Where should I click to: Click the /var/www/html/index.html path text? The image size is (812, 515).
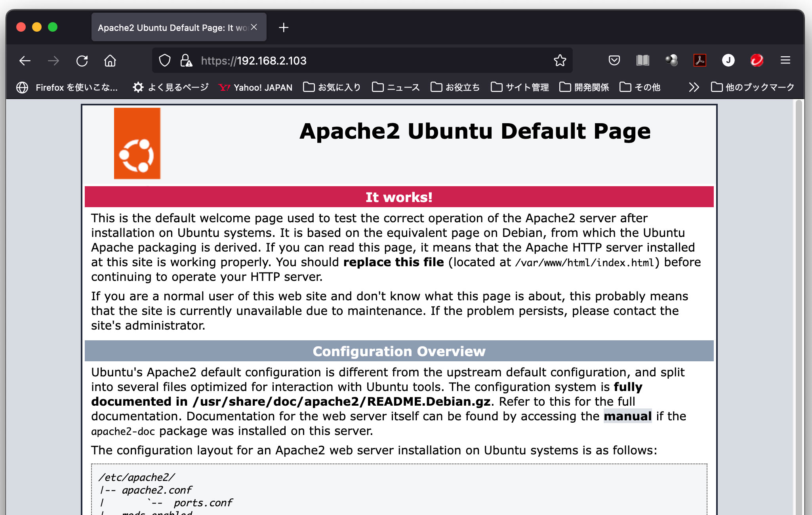(585, 263)
